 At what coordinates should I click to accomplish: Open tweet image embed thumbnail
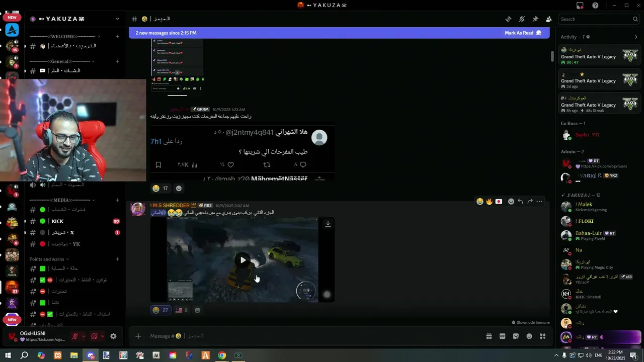243,153
